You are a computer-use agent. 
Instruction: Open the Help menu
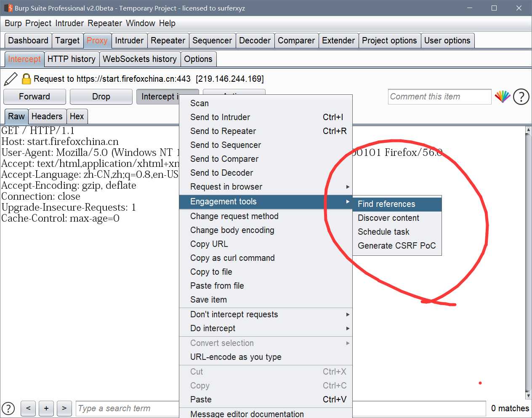point(167,23)
